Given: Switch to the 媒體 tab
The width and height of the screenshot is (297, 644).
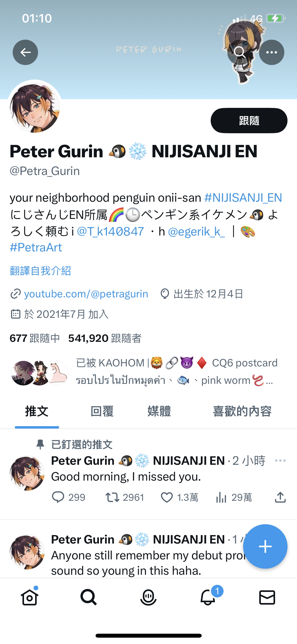Looking at the screenshot, I should coord(159,411).
